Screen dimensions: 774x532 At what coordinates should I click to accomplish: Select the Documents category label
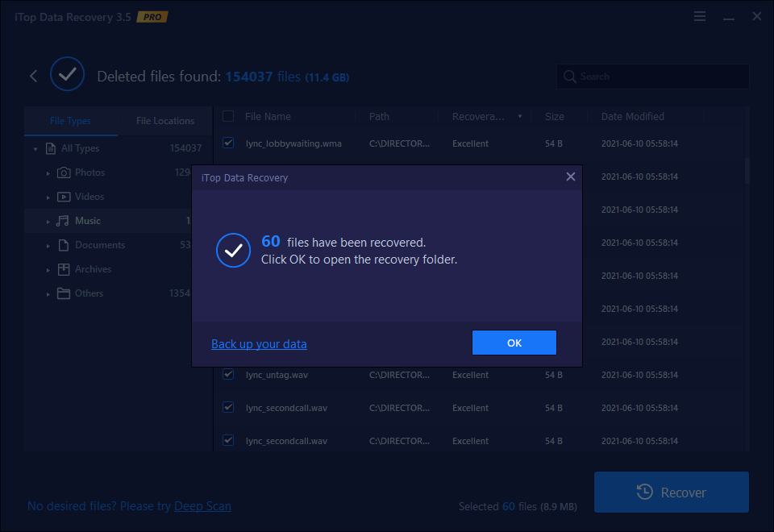[x=100, y=245]
